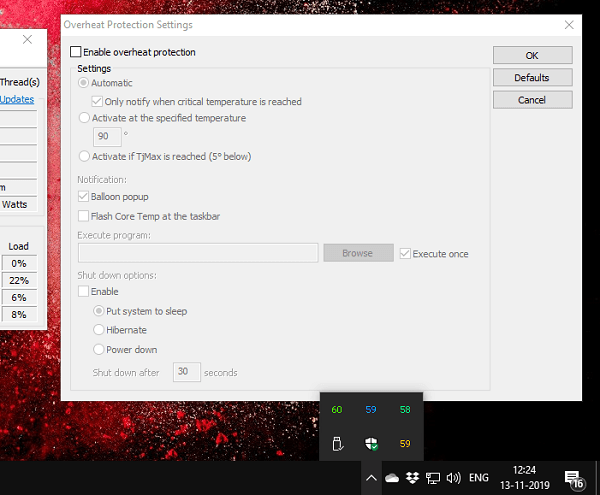Click the Execute program path field
The image size is (600, 495).
click(x=198, y=253)
